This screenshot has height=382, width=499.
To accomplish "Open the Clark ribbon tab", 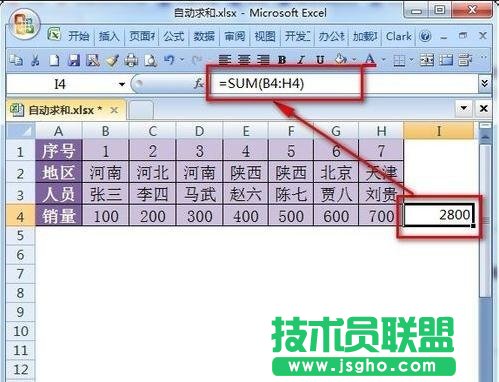I will (399, 36).
